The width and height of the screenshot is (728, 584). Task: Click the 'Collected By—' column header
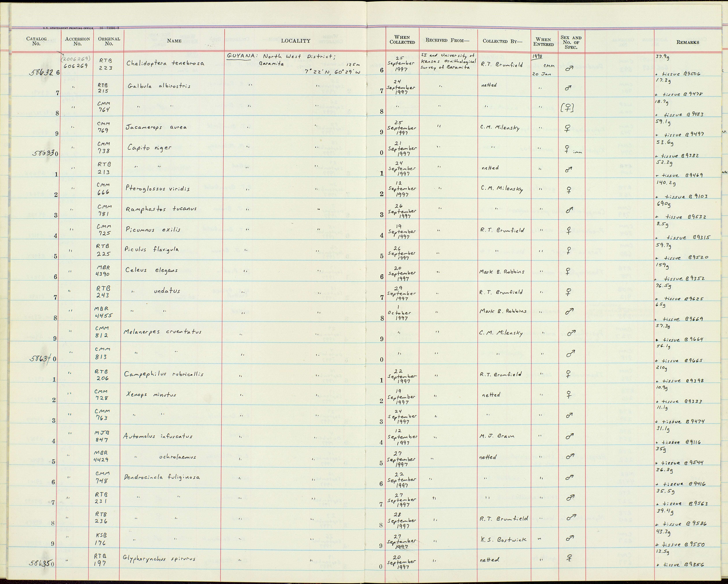pyautogui.click(x=503, y=41)
